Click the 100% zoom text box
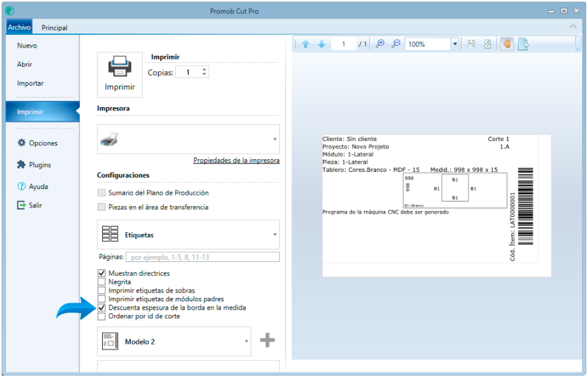Image resolution: width=588 pixels, height=378 pixels. [x=428, y=44]
